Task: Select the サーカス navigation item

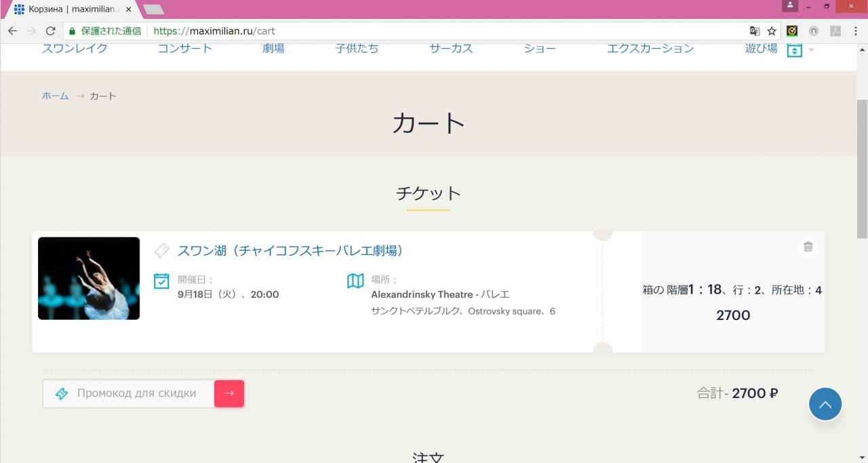Action: click(x=451, y=49)
